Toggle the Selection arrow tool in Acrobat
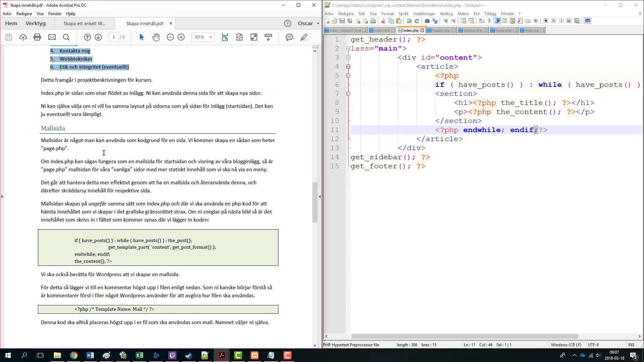Viewport: 644px width, 362px height. point(142,37)
